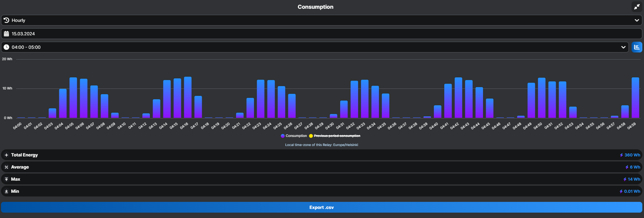Click the history icon beside Hourly
The height and width of the screenshot is (218, 644).
(x=6, y=20)
